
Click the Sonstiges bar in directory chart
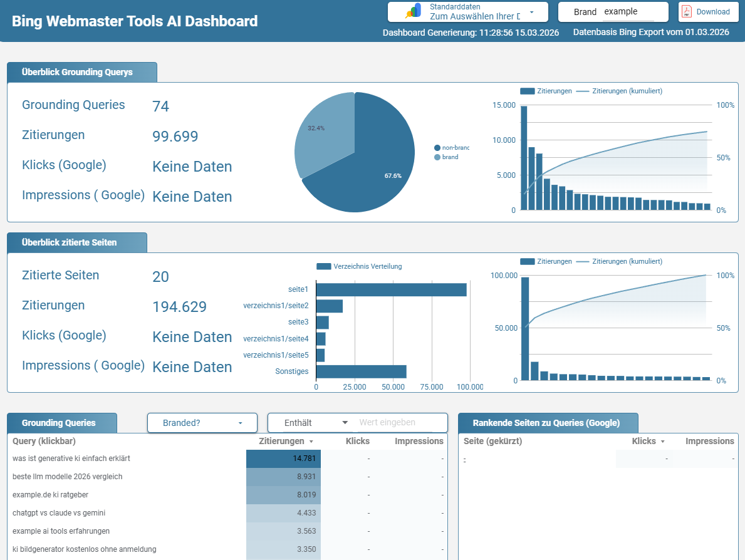click(x=361, y=371)
